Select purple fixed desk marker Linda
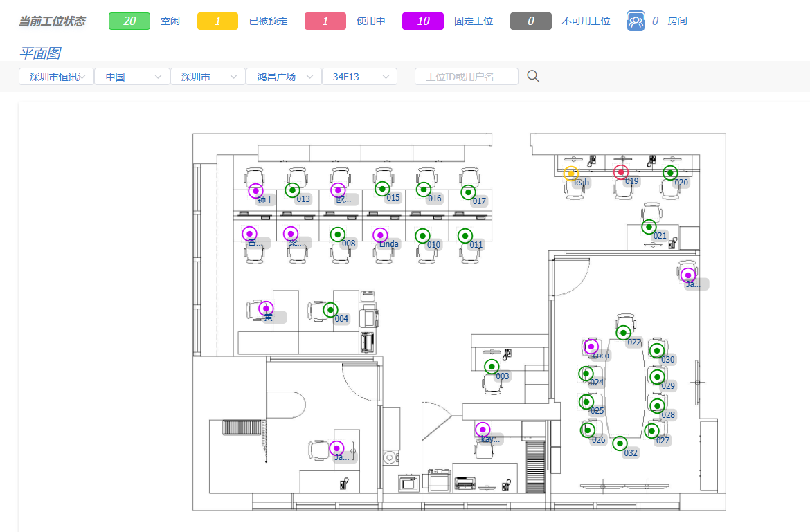 click(x=380, y=235)
